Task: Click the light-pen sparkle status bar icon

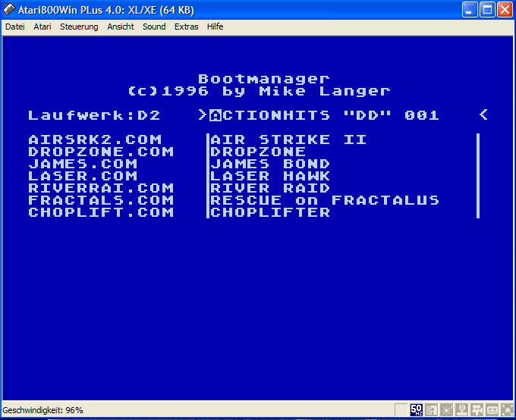Action: tap(446, 410)
